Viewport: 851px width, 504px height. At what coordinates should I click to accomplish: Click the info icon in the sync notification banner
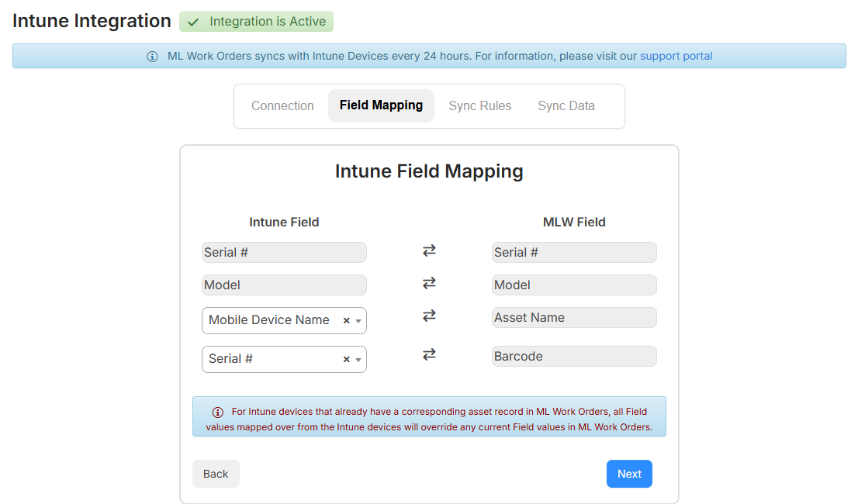[152, 56]
